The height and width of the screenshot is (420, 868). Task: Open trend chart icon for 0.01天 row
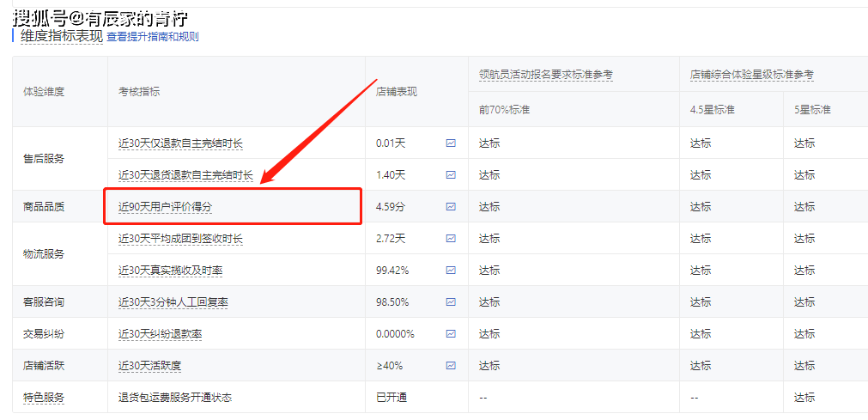tap(451, 143)
